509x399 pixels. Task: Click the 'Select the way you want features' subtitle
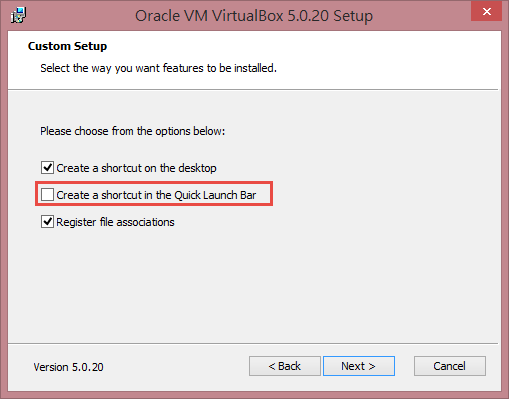159,68
